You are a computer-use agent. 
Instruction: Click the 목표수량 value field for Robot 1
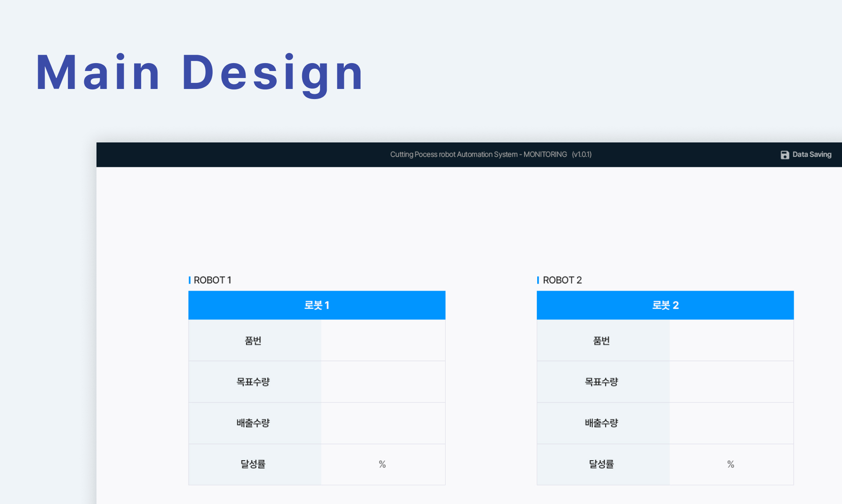(x=383, y=382)
